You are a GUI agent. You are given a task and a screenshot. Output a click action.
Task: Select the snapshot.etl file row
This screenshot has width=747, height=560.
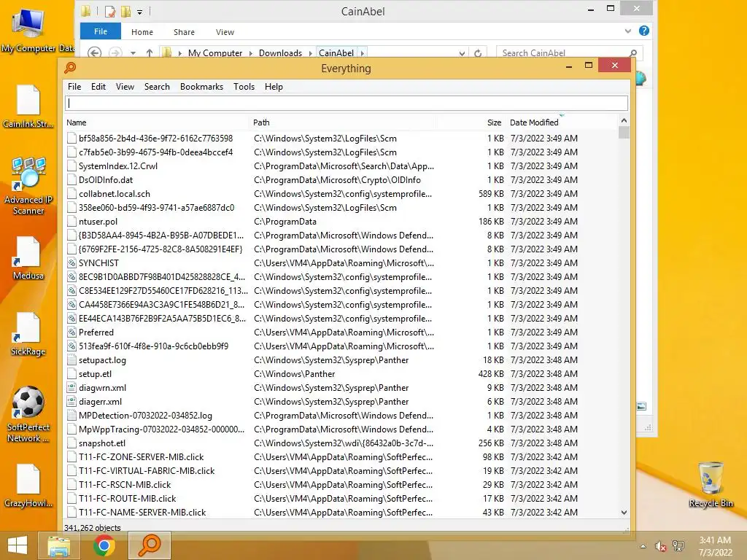pyautogui.click(x=341, y=443)
